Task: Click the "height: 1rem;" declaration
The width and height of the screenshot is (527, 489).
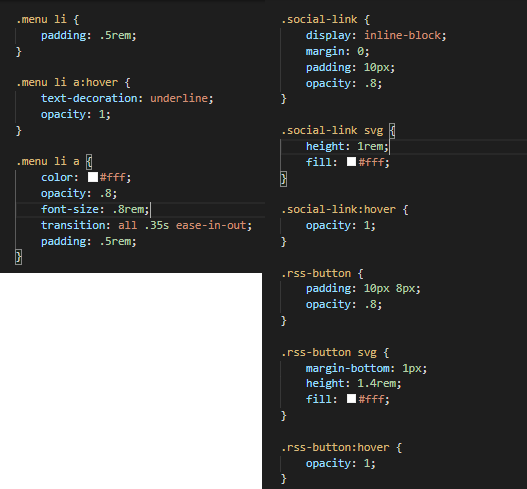Action: (x=347, y=146)
